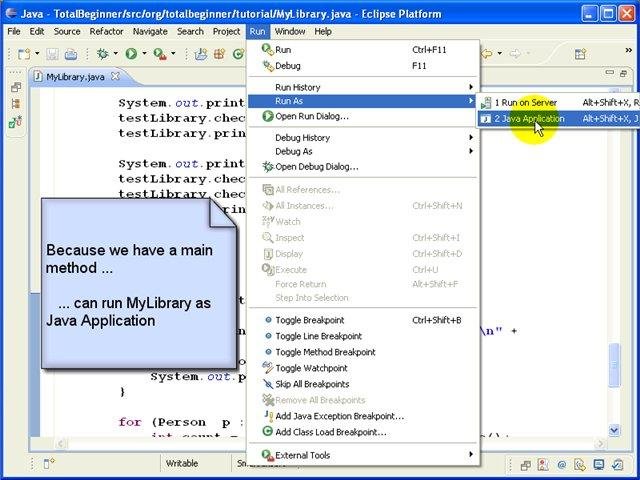Open the Source menu

(67, 31)
